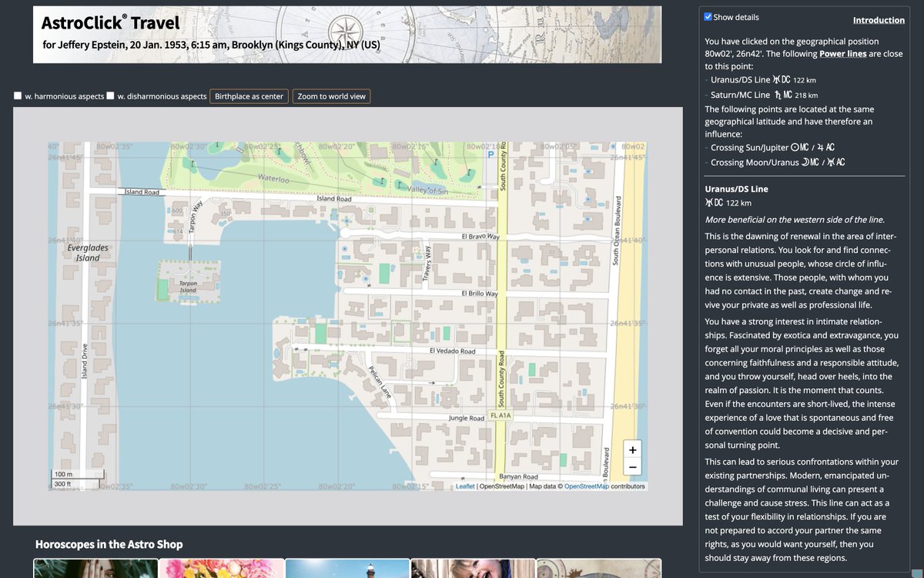Image resolution: width=924 pixels, height=578 pixels.
Task: Click the Tarpon Island label on map
Action: 188,287
